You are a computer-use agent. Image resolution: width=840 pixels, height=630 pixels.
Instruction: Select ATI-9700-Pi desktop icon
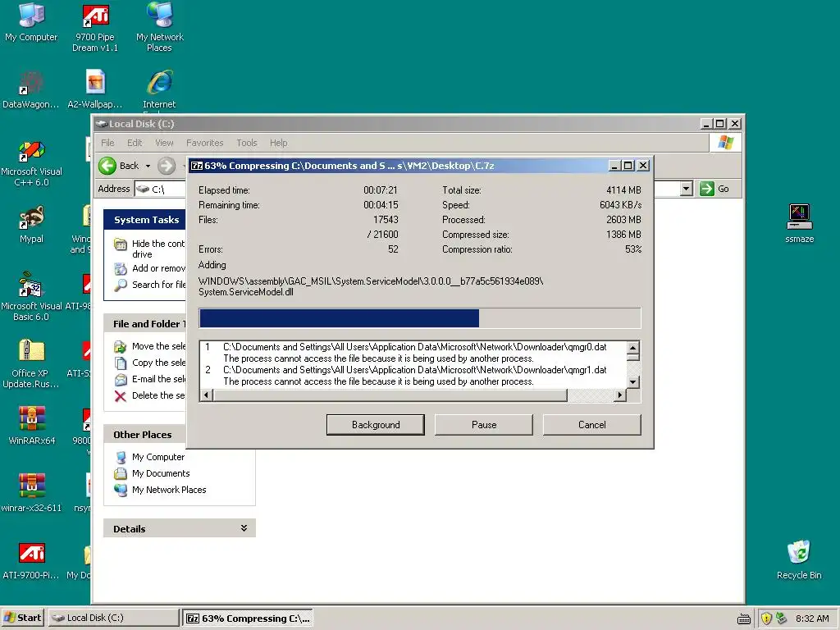[31, 560]
